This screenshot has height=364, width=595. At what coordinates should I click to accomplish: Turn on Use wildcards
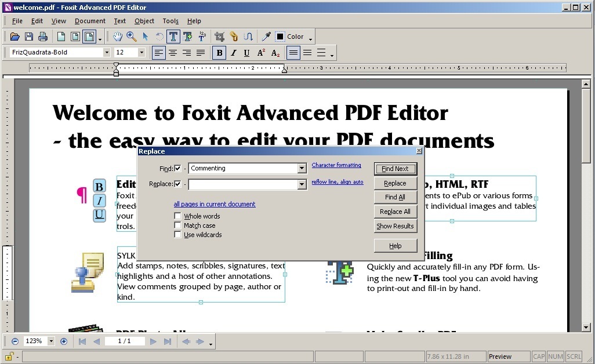[178, 235]
